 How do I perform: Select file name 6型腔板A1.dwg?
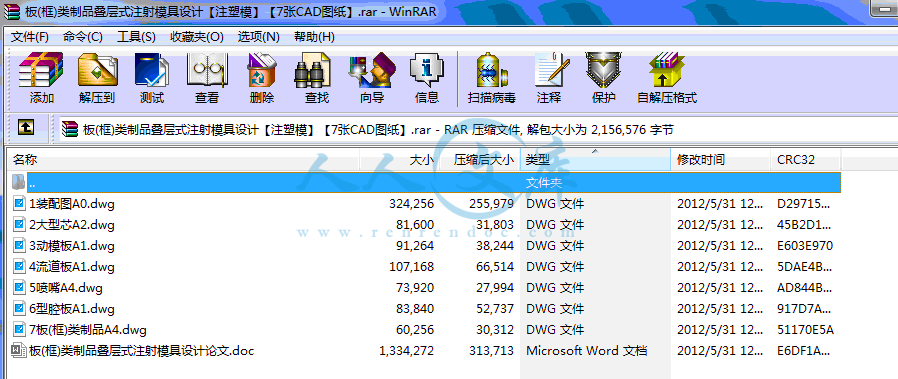click(x=72, y=309)
